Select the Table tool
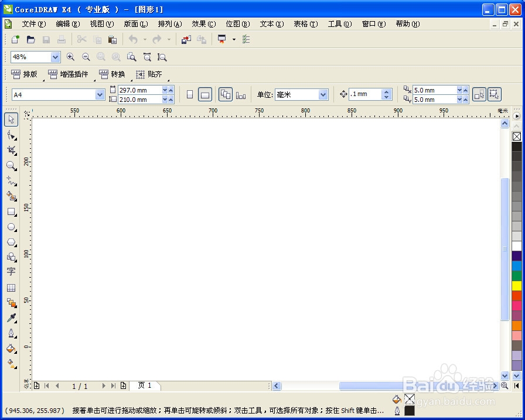 11,288
